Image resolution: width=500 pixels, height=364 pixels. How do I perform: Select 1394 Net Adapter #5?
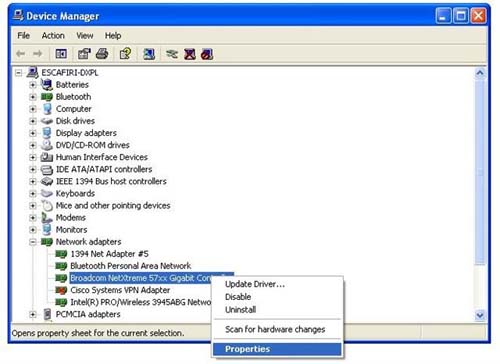pyautogui.click(x=109, y=254)
